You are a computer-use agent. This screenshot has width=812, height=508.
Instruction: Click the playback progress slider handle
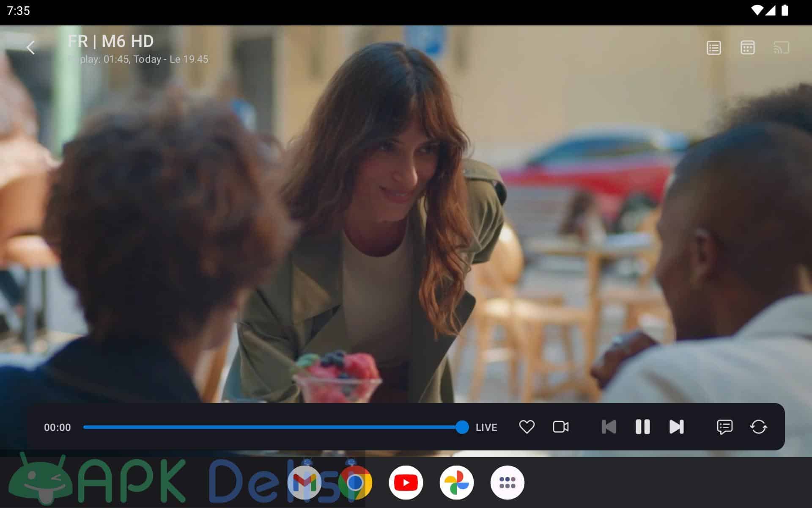point(462,427)
